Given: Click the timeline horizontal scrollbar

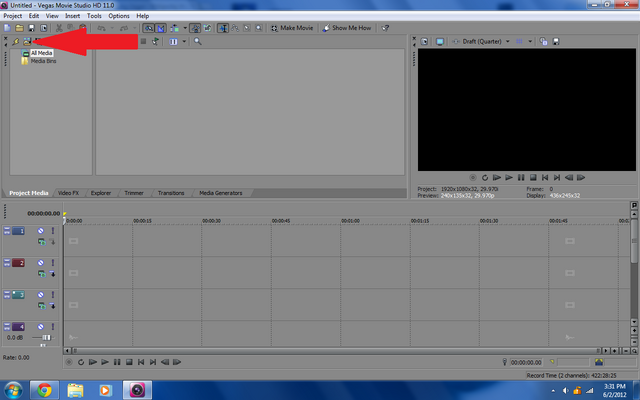Looking at the screenshot, I should [x=336, y=351].
